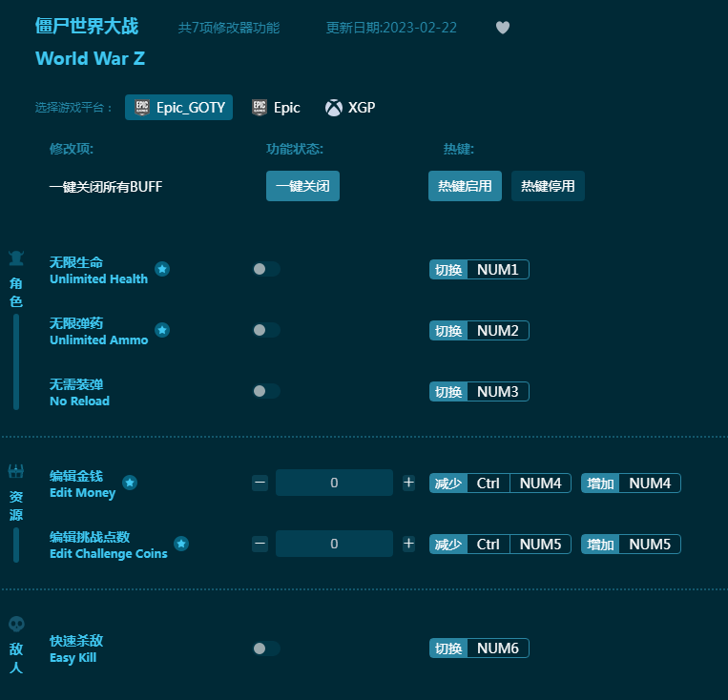Click the 更新日期:2023-02-22 text
Screen dimensions: 728x700
point(391,28)
